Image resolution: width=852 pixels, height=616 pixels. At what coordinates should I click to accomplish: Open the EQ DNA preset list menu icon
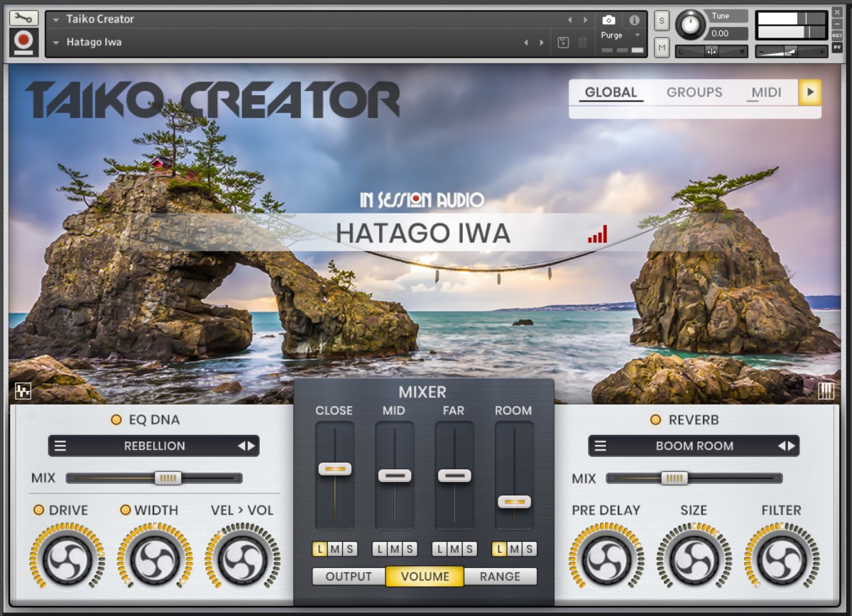(61, 446)
